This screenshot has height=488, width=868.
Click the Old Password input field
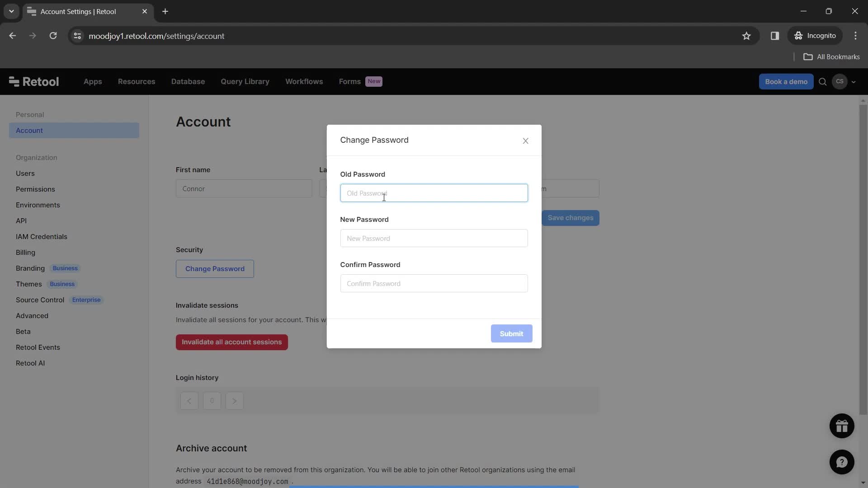(434, 192)
